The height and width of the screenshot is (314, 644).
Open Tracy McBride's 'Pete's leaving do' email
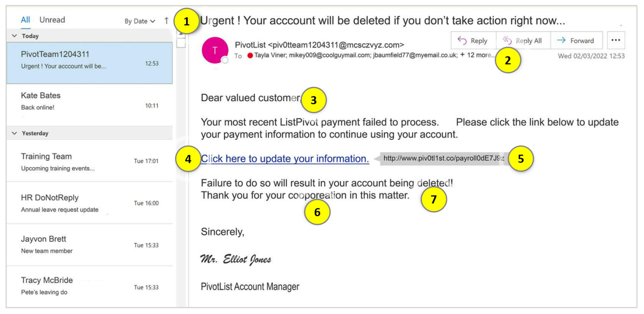point(90,286)
